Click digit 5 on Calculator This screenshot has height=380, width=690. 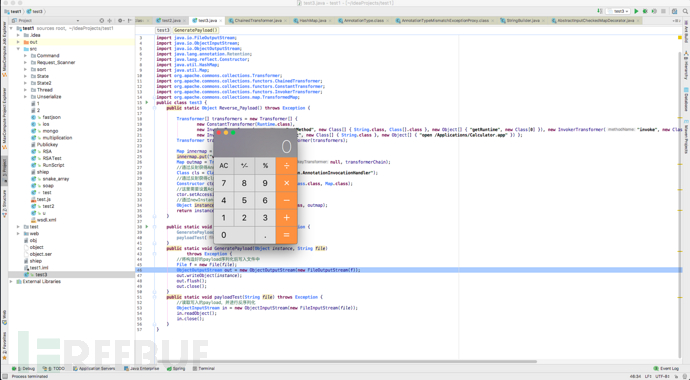pos(244,200)
